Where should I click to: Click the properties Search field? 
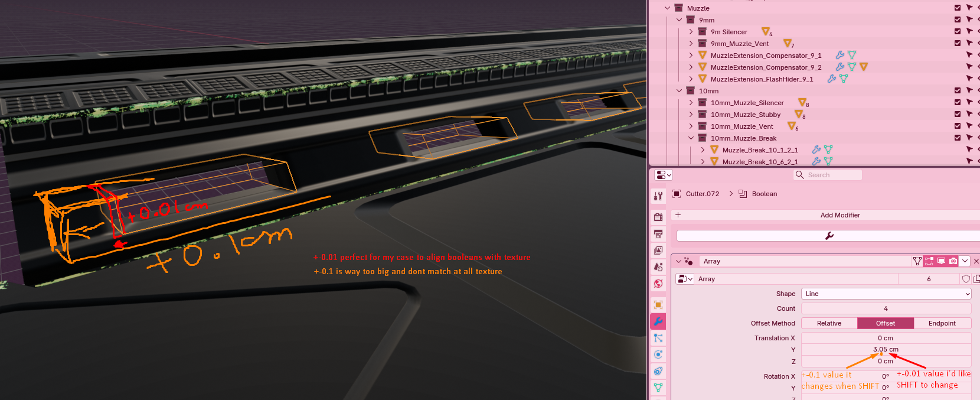pos(827,175)
